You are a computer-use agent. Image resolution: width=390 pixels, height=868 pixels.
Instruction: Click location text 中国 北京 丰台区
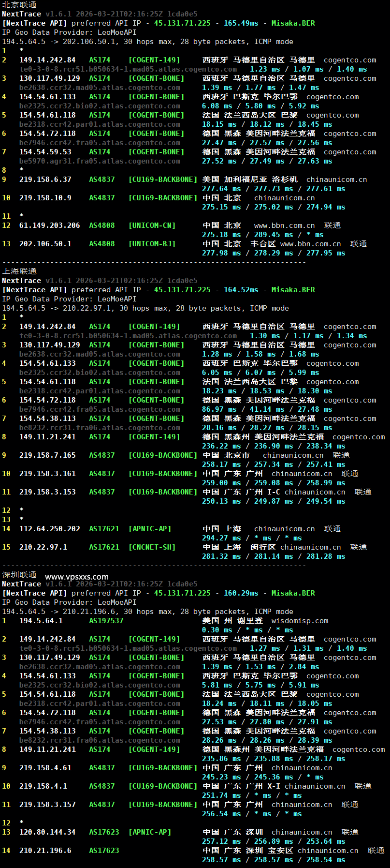(239, 244)
